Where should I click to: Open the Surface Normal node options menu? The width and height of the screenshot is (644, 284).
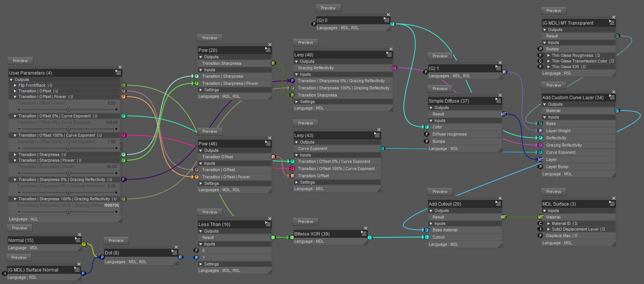click(77, 269)
